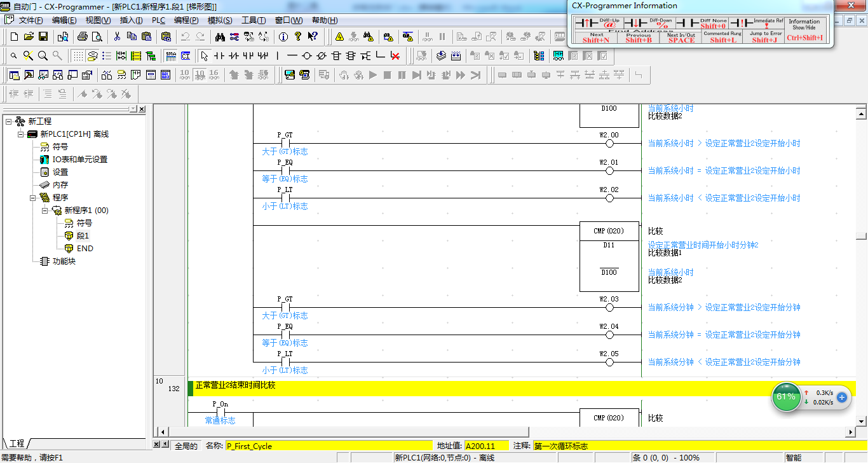Select 段1 section in the tree

tap(83, 235)
